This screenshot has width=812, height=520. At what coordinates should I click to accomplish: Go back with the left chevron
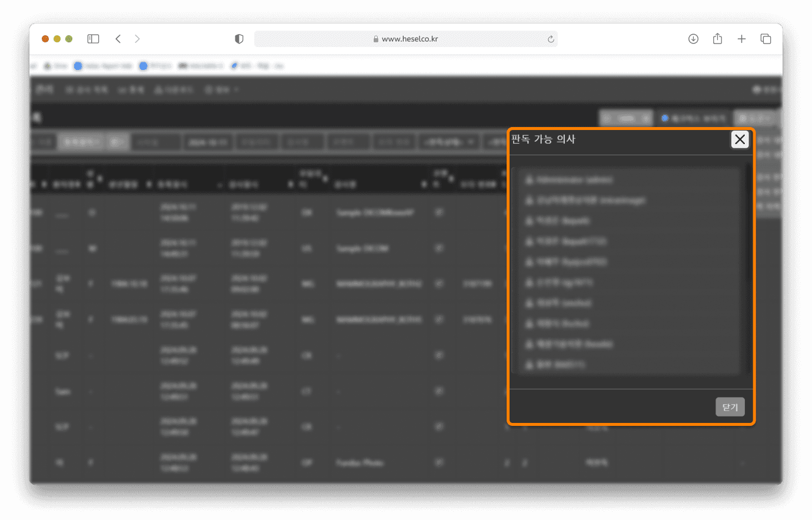pyautogui.click(x=118, y=39)
